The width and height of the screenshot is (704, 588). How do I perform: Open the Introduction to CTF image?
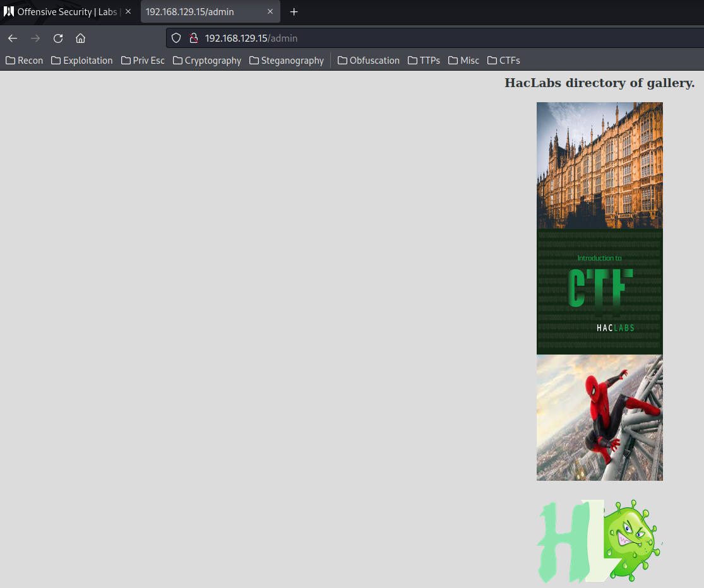tap(599, 291)
